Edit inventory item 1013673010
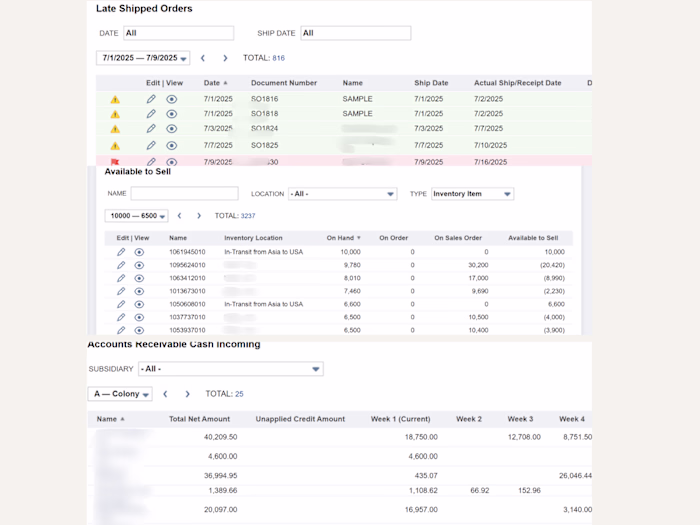This screenshot has height=525, width=700. [x=121, y=291]
